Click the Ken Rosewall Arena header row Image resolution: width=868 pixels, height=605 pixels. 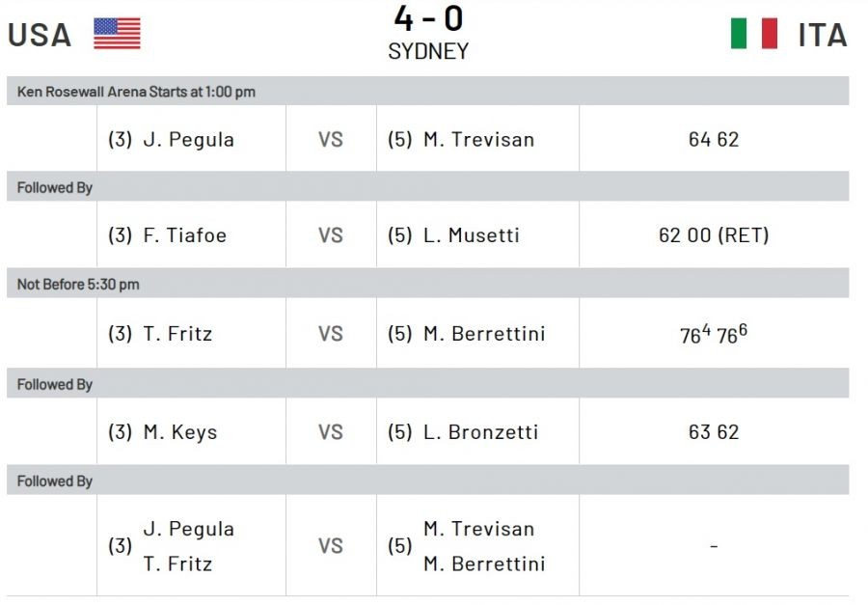[427, 91]
